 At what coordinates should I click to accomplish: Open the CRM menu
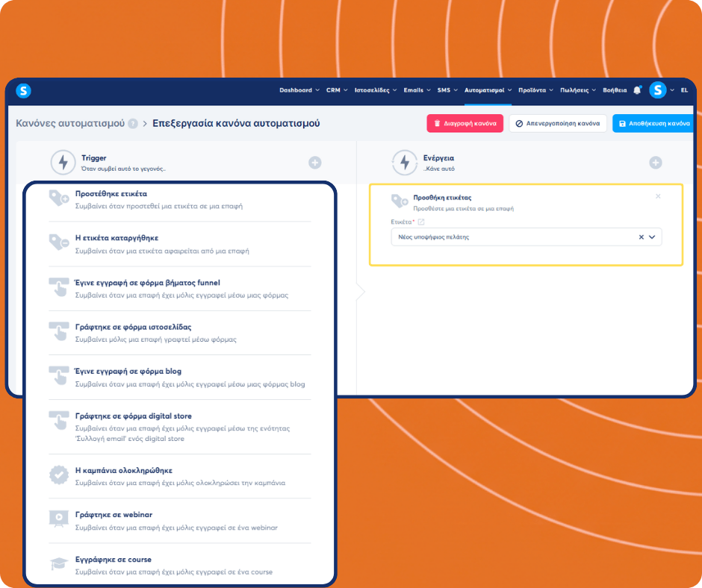[x=337, y=90]
